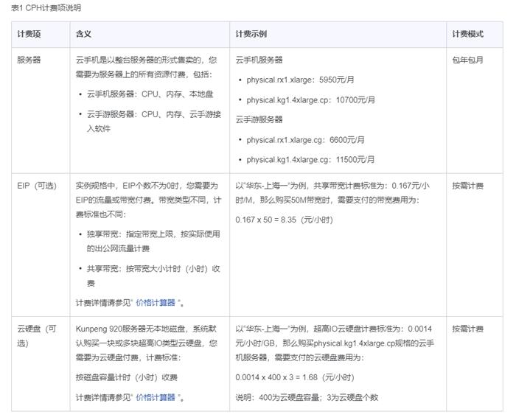This screenshot has height=420, width=516.
Task: Click 按需计费 in the EIP row
Action: pyautogui.click(x=467, y=186)
